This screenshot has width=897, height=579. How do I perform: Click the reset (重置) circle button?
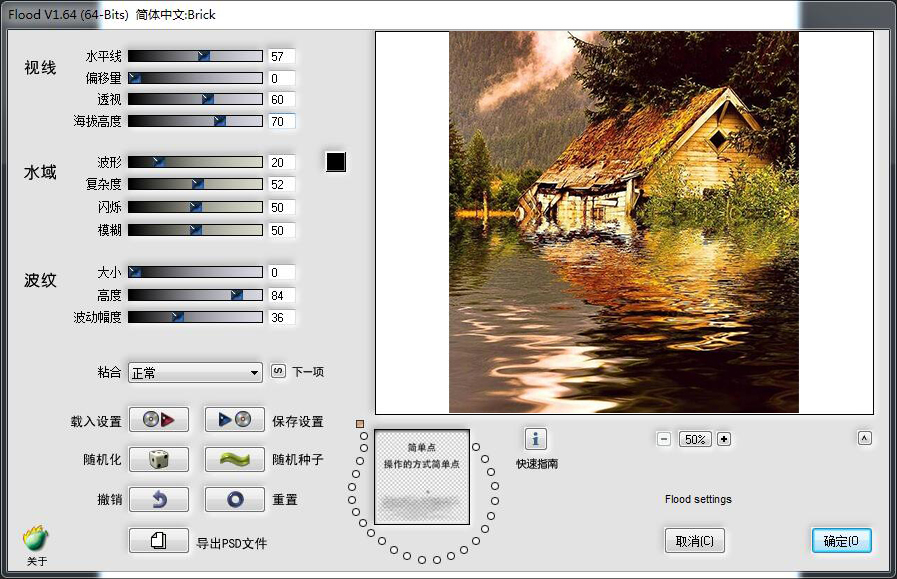click(x=235, y=498)
